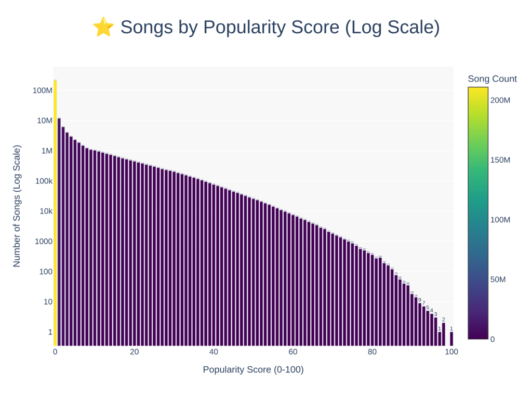Click the "1000" y-axis tick label
Screen dimensions: 532x399
44,242
